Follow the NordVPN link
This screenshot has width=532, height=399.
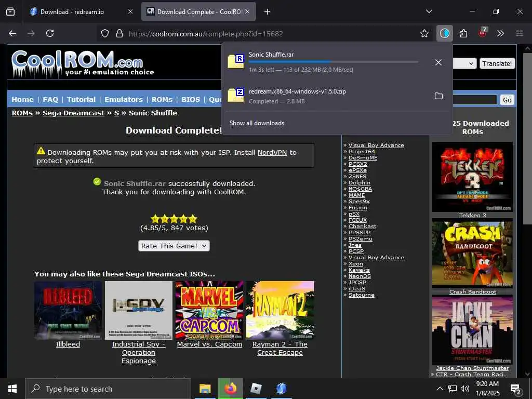(x=272, y=153)
